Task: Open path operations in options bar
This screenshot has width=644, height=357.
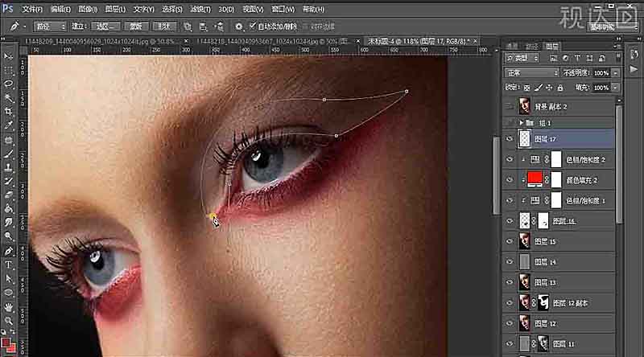Action: point(188,27)
